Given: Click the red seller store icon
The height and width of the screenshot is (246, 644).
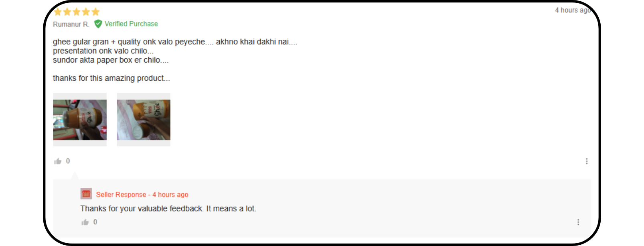Looking at the screenshot, I should 86,194.
